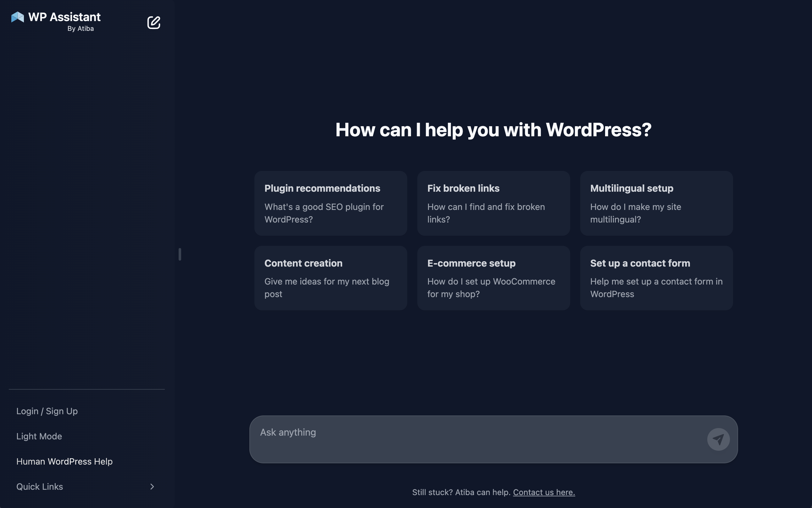The width and height of the screenshot is (812, 508).
Task: Click the sidebar collapse handle
Action: click(x=180, y=254)
